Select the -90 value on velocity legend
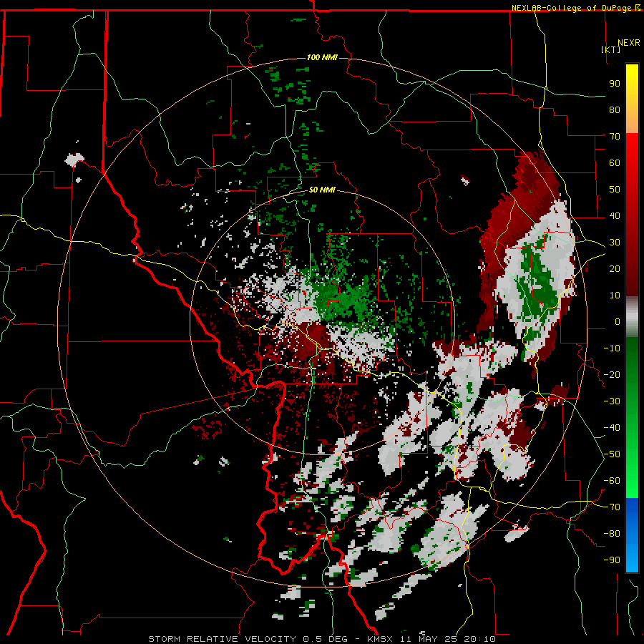 tap(612, 560)
